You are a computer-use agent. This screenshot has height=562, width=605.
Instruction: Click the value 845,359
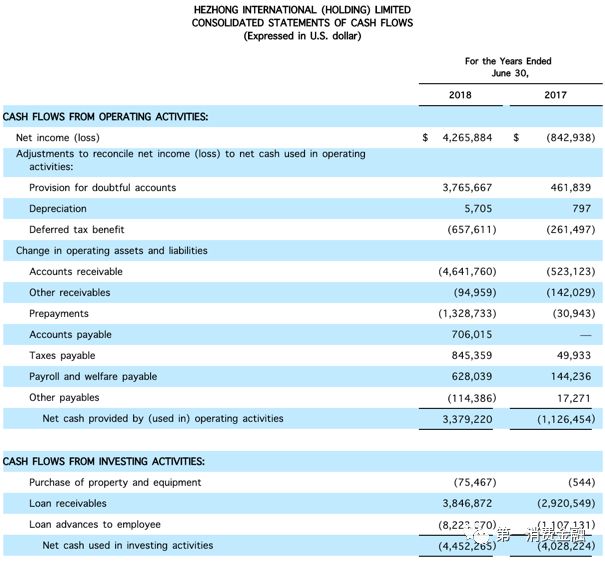pyautogui.click(x=472, y=356)
